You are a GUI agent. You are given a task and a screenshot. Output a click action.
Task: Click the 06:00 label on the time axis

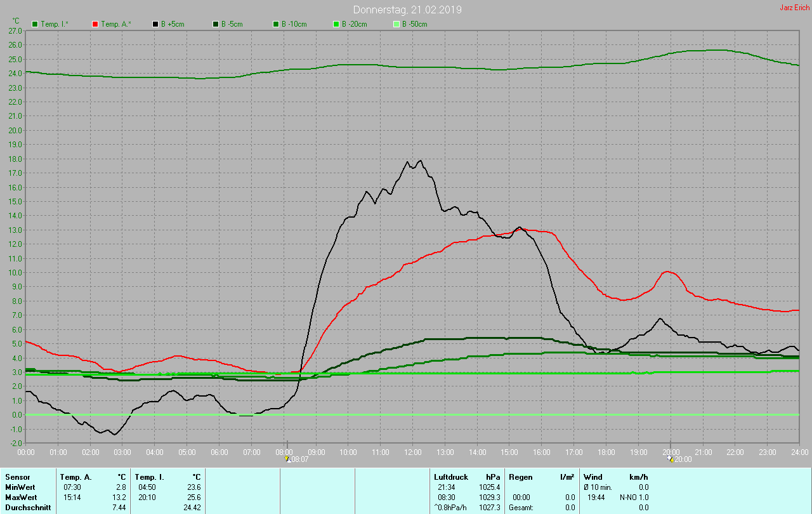pos(219,452)
